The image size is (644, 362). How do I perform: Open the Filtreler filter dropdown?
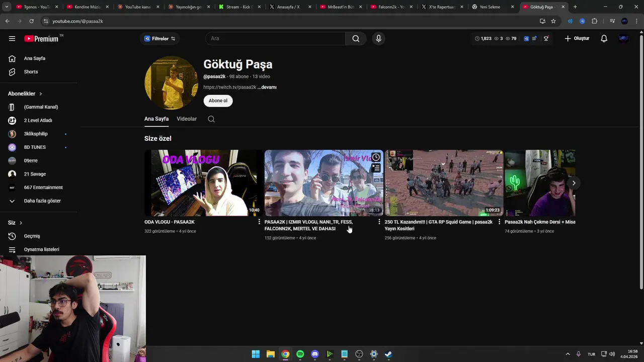point(160,39)
